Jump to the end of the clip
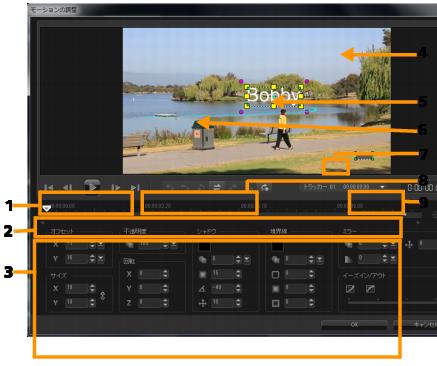Image resolution: width=437 pixels, height=366 pixels. [x=135, y=188]
